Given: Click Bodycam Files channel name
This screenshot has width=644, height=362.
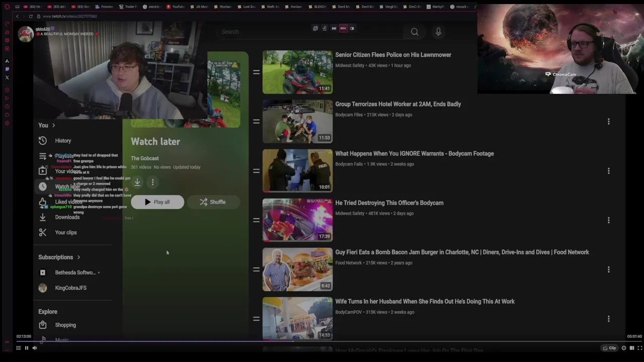Looking at the screenshot, I should click(x=349, y=115).
